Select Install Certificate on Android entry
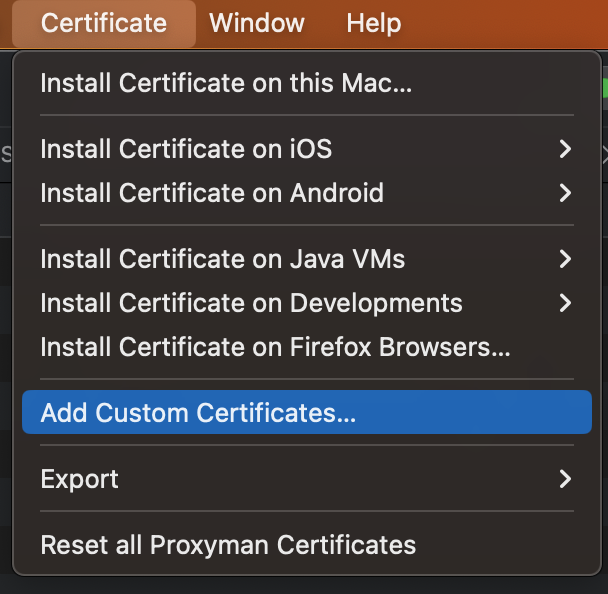This screenshot has height=594, width=608. click(212, 192)
